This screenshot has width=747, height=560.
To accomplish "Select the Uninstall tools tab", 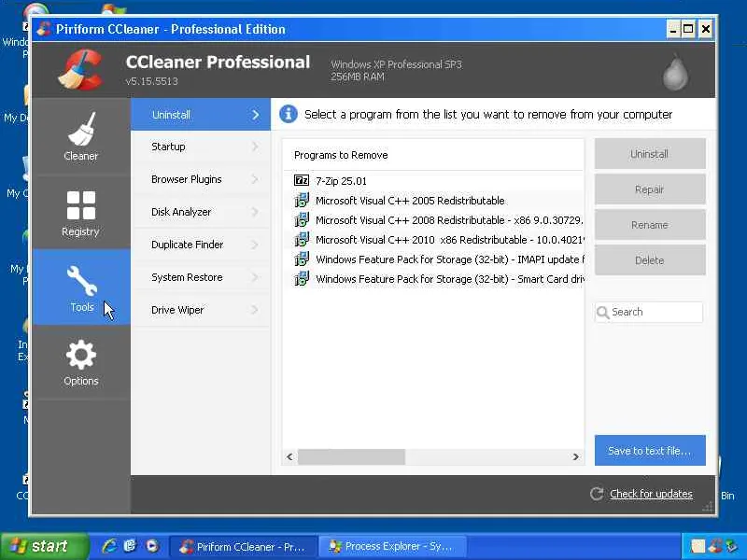I will pyautogui.click(x=201, y=115).
